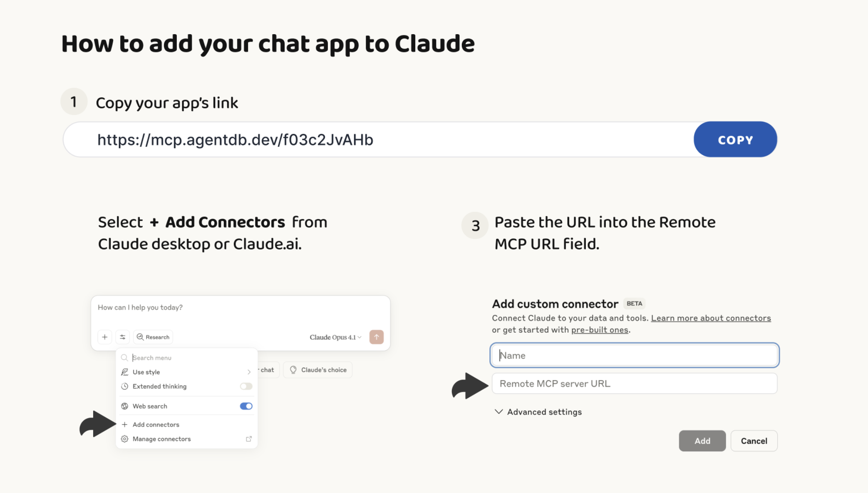This screenshot has width=868, height=493.
Task: Open the Claude Opus 4.1 model dropdown
Action: tap(335, 337)
